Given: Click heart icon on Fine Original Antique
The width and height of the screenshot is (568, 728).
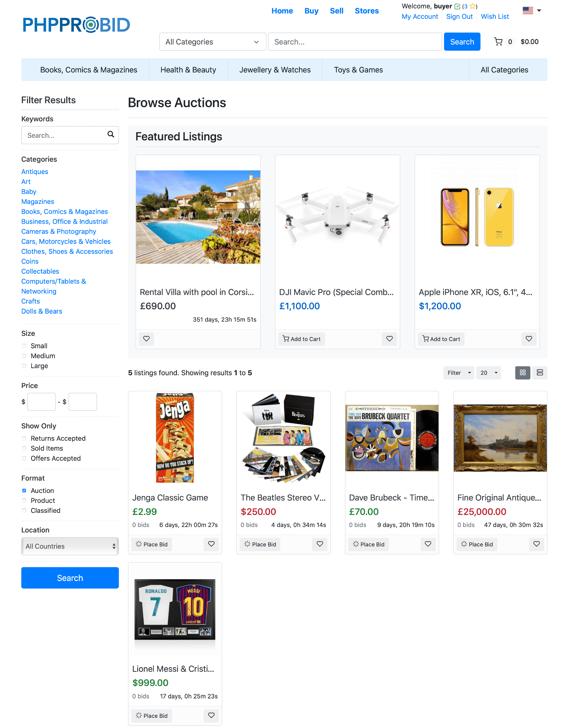Looking at the screenshot, I should pos(536,544).
